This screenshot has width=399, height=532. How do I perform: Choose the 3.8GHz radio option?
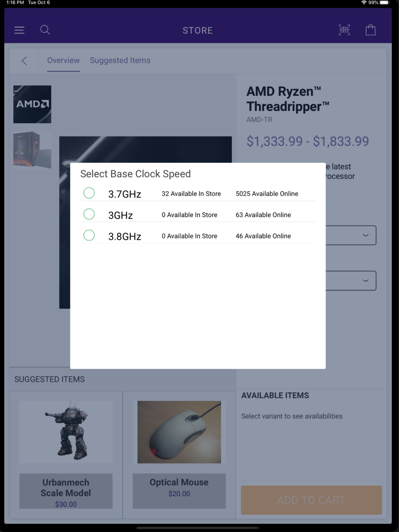click(89, 236)
